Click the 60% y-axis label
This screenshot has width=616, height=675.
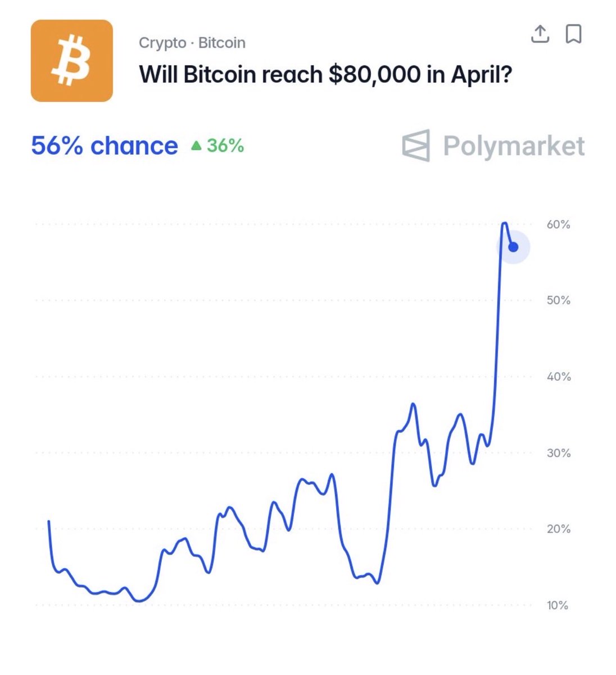(x=558, y=224)
